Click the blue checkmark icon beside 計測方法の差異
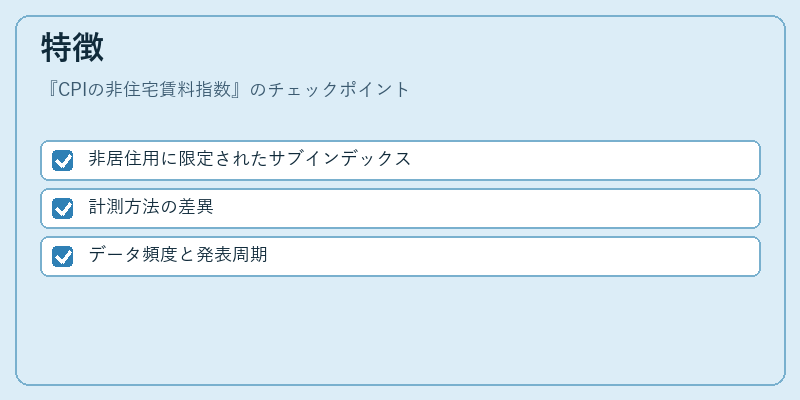 coord(63,208)
